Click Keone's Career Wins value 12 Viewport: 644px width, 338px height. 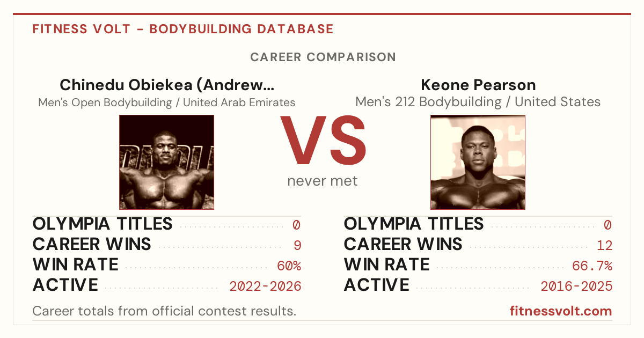(604, 246)
